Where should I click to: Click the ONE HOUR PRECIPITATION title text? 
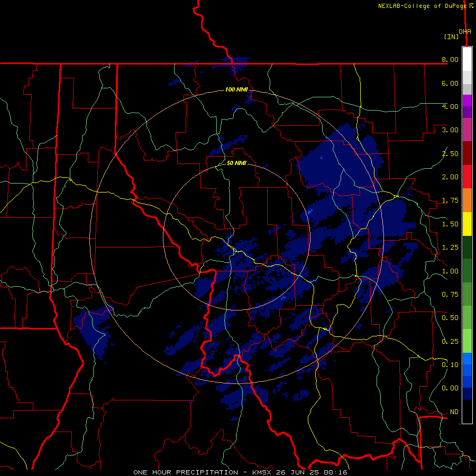tap(186, 472)
